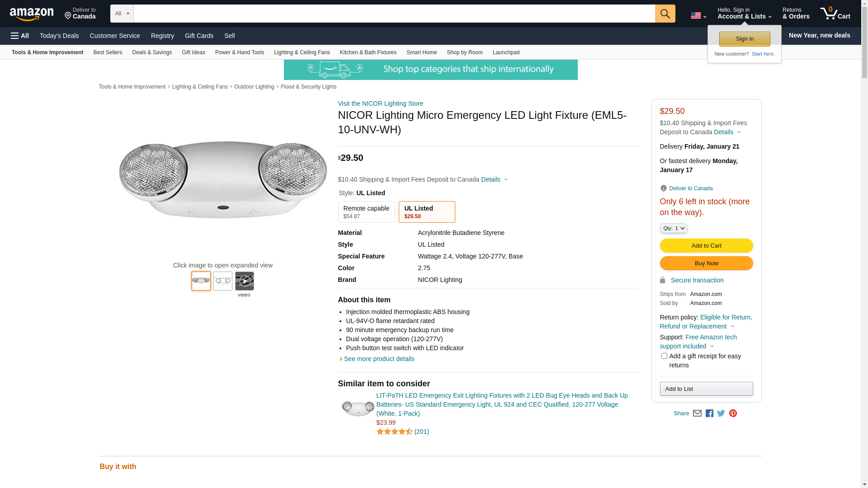Screen dimensions: 868x488
Task: Expand the Add to List dropdown
Action: pos(706,389)
